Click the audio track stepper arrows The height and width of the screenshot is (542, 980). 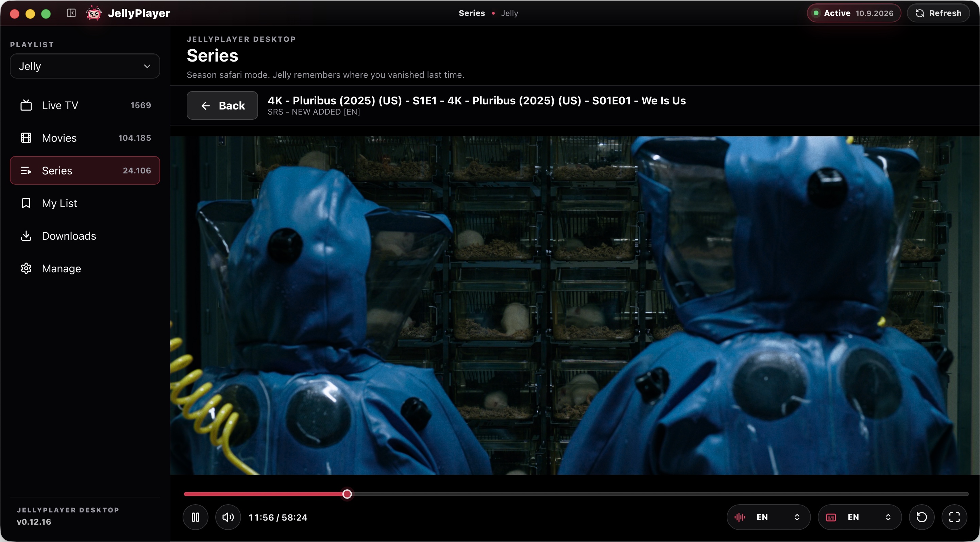coord(797,517)
